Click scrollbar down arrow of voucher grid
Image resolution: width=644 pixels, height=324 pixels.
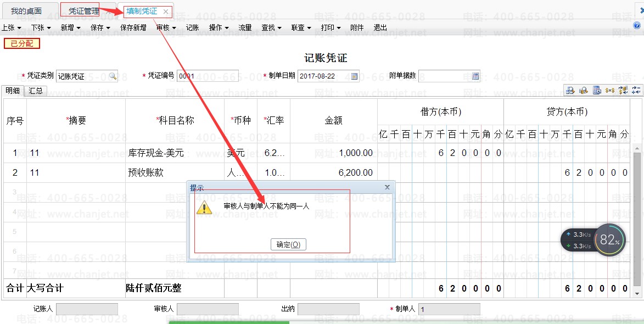[637, 294]
